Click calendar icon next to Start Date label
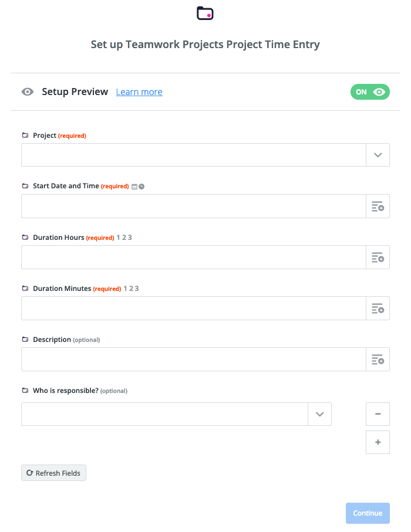 click(134, 187)
